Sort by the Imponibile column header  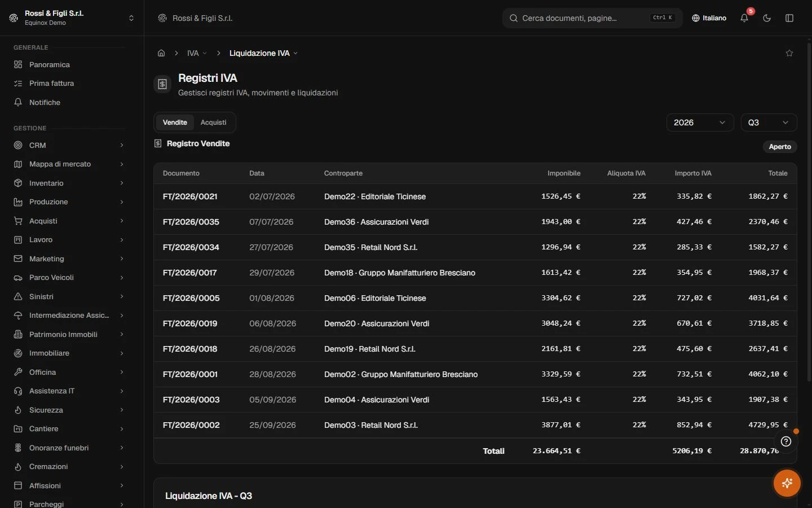click(564, 173)
